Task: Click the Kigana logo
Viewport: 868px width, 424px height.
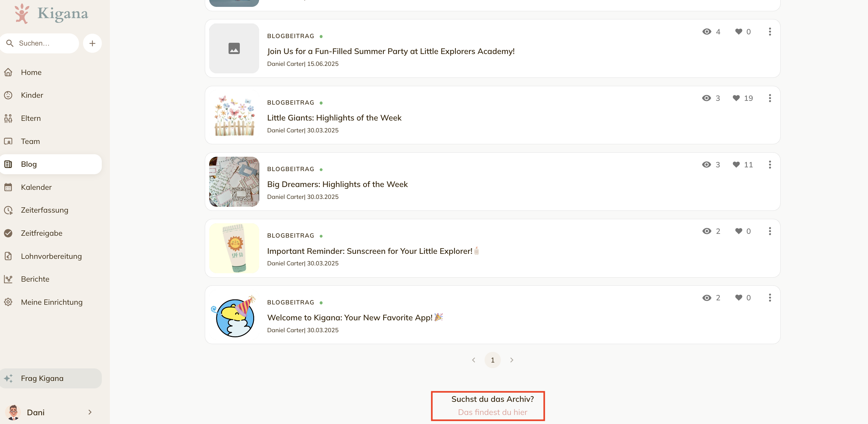Action: 51,13
